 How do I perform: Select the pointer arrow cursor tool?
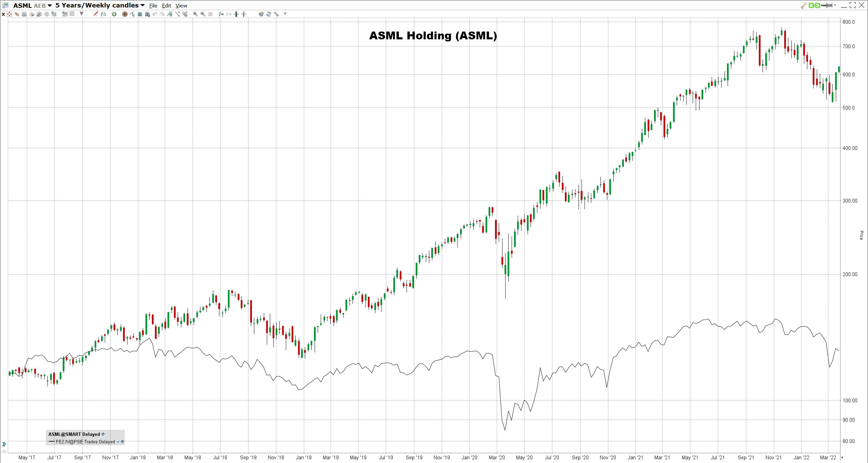(x=132, y=14)
